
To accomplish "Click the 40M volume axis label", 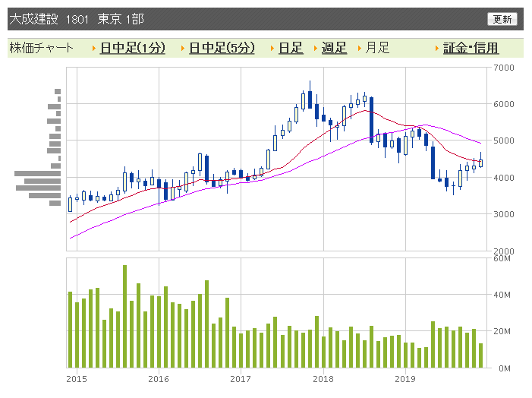I will (502, 295).
